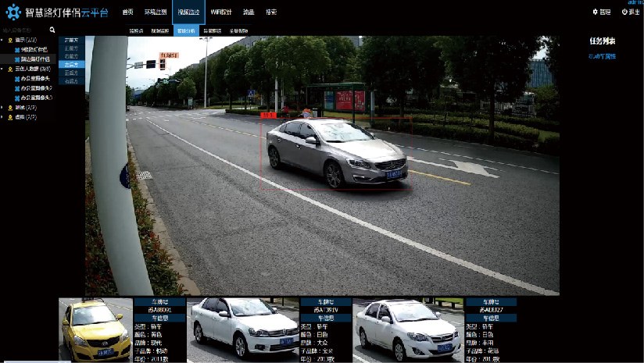Screen dimensions: 644x363
Task: Select the highlighted 智能分析 sub-tab
Action: pos(186,30)
